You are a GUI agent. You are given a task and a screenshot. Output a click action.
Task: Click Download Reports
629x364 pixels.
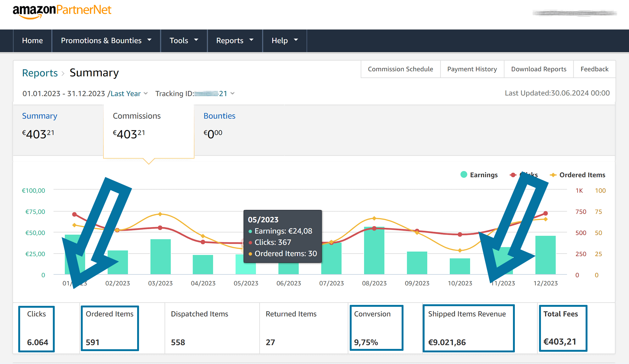[x=539, y=69]
